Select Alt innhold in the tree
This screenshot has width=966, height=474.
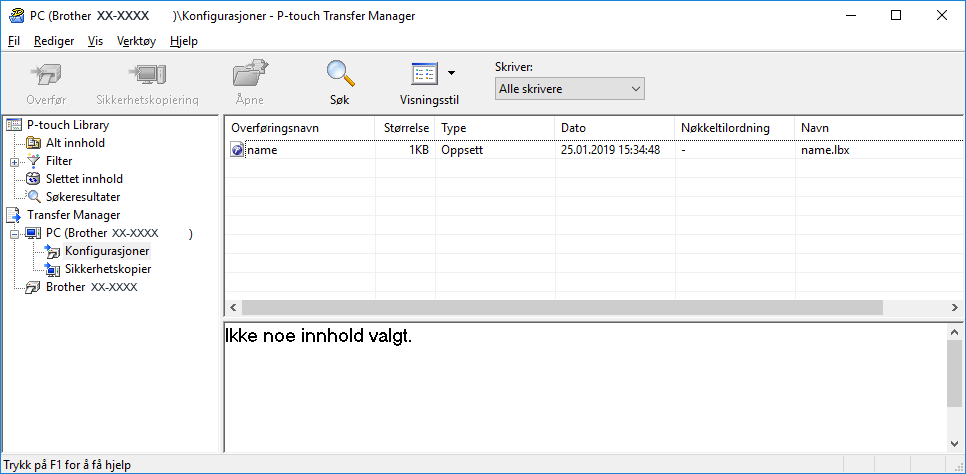pyautogui.click(x=75, y=143)
